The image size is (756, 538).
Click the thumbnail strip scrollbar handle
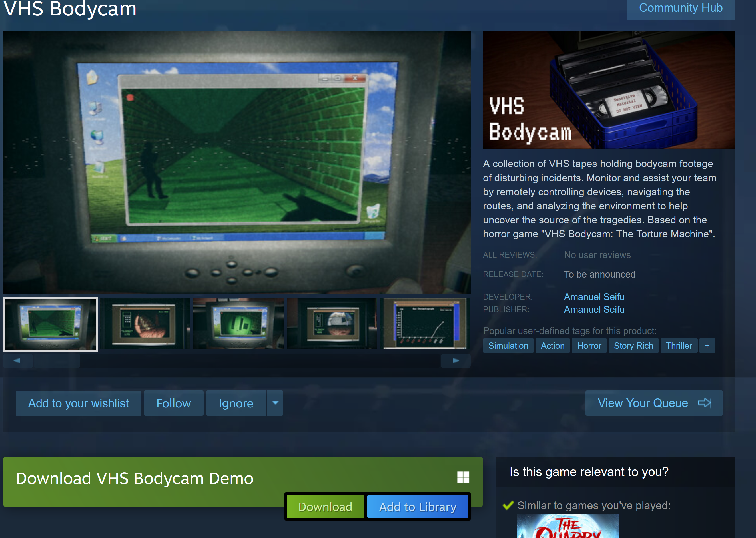tap(57, 361)
